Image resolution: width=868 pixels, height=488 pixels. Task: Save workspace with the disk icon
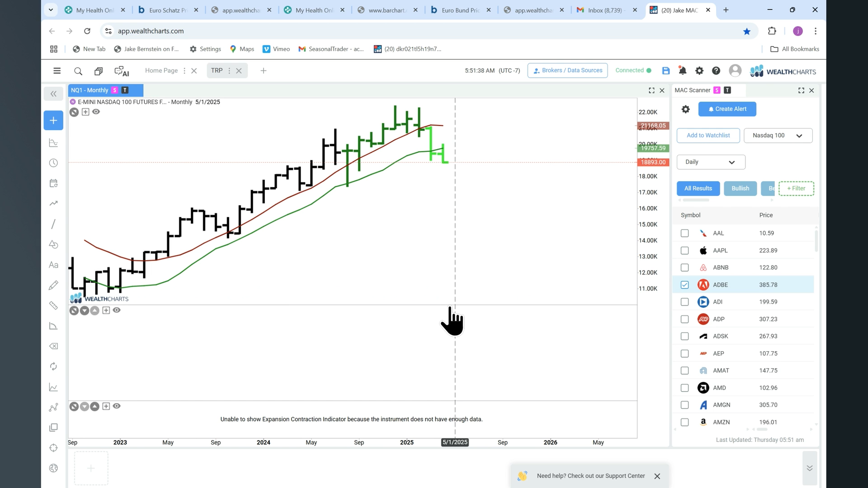click(665, 70)
